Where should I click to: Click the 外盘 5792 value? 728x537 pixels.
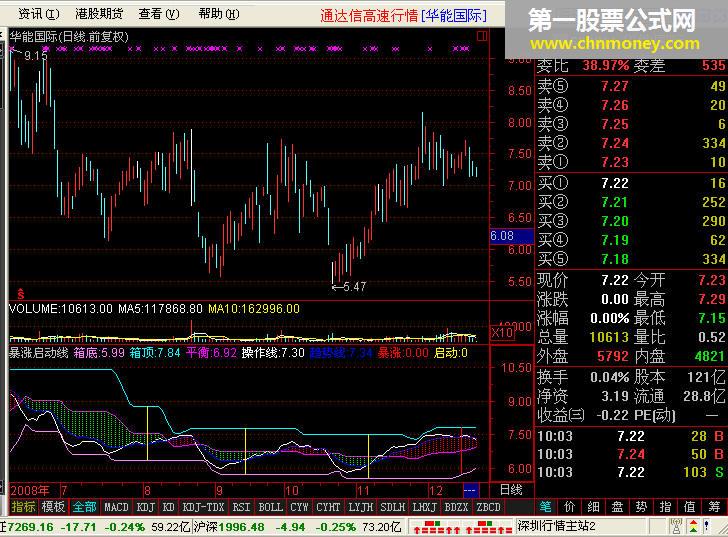612,356
